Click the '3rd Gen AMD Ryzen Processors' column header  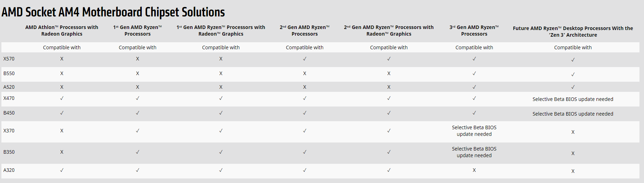click(x=474, y=30)
